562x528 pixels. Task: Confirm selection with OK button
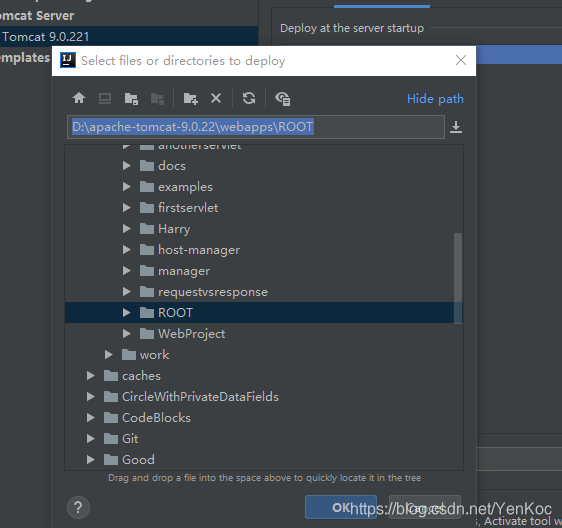point(341,507)
